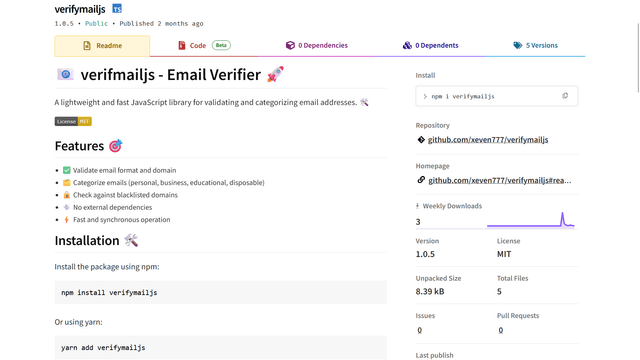Click the npm i verifymailjs install command

(x=463, y=96)
